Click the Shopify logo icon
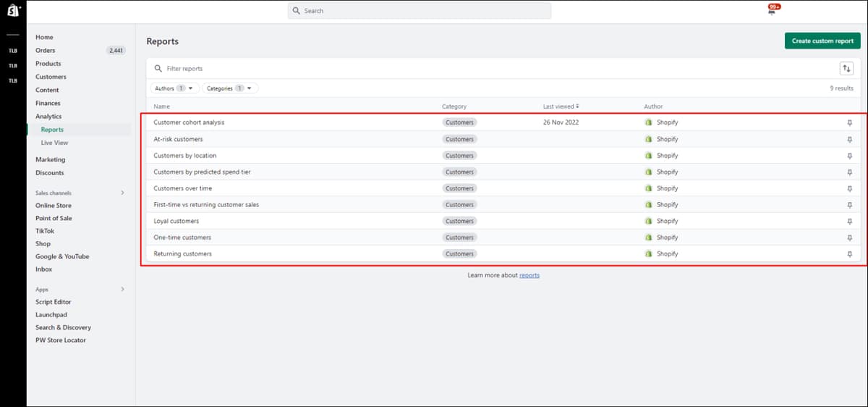The width and height of the screenshot is (868, 407). [13, 11]
